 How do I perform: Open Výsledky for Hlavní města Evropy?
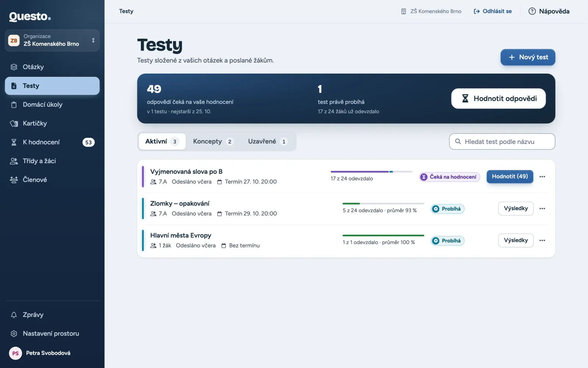coord(516,240)
